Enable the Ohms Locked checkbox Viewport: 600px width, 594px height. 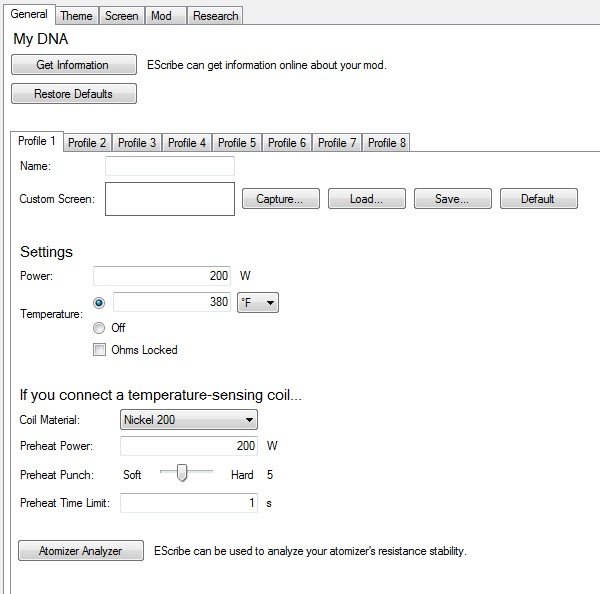(99, 350)
